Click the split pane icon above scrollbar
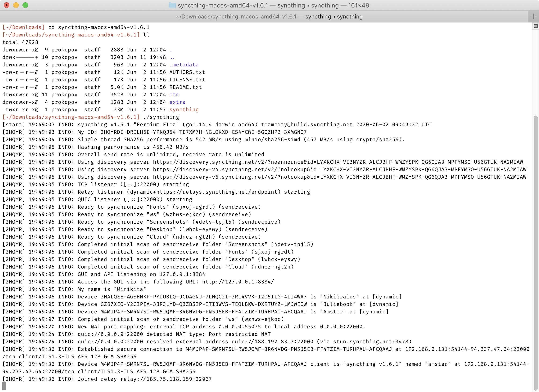This screenshot has height=392, width=539. 536,26
